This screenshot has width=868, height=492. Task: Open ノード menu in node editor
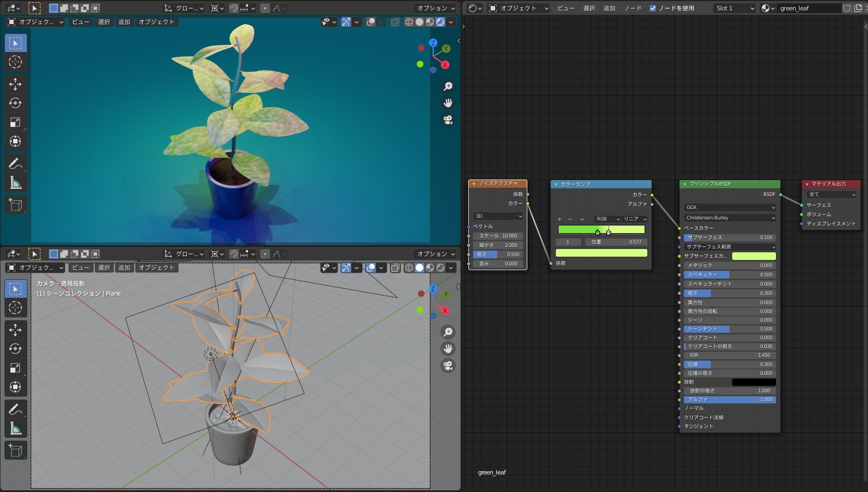coord(633,8)
